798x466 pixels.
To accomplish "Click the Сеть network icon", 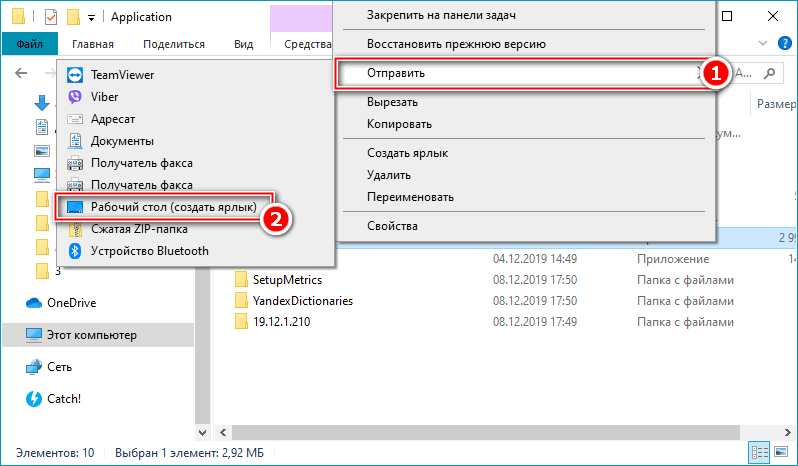I will pyautogui.click(x=31, y=367).
